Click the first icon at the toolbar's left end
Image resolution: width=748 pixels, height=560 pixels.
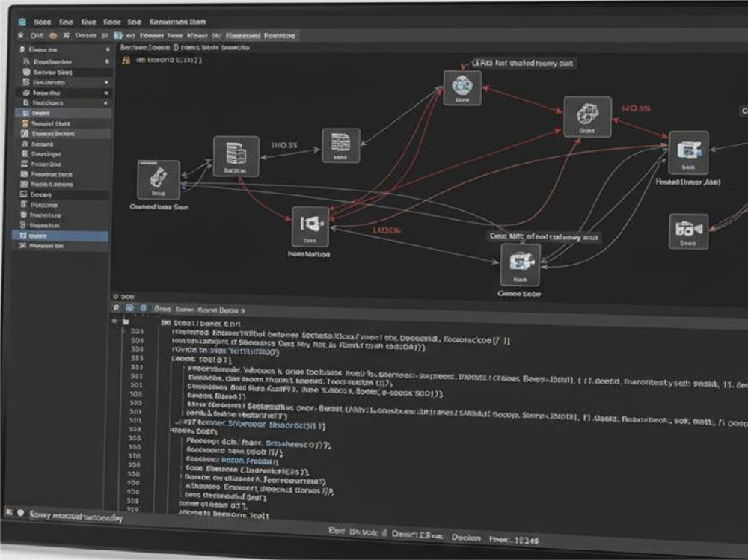click(21, 35)
